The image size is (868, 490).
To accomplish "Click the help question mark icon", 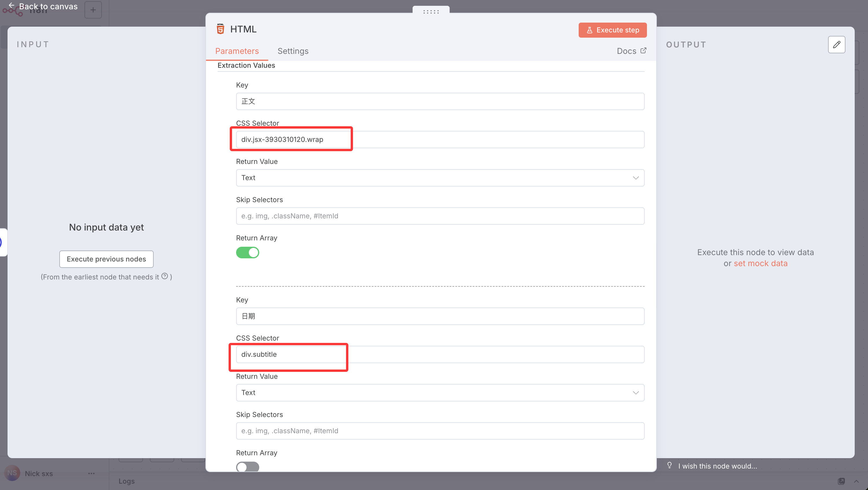I will (164, 276).
